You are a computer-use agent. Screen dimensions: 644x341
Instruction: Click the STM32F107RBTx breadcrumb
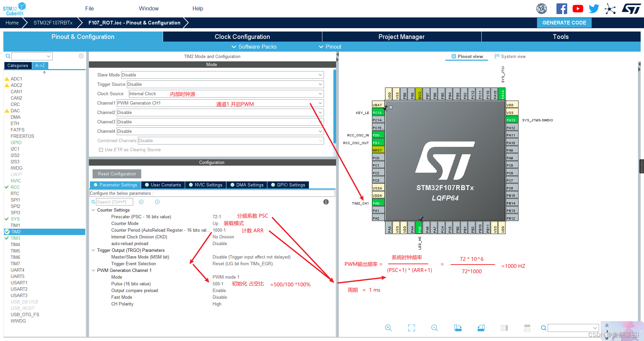tap(53, 23)
